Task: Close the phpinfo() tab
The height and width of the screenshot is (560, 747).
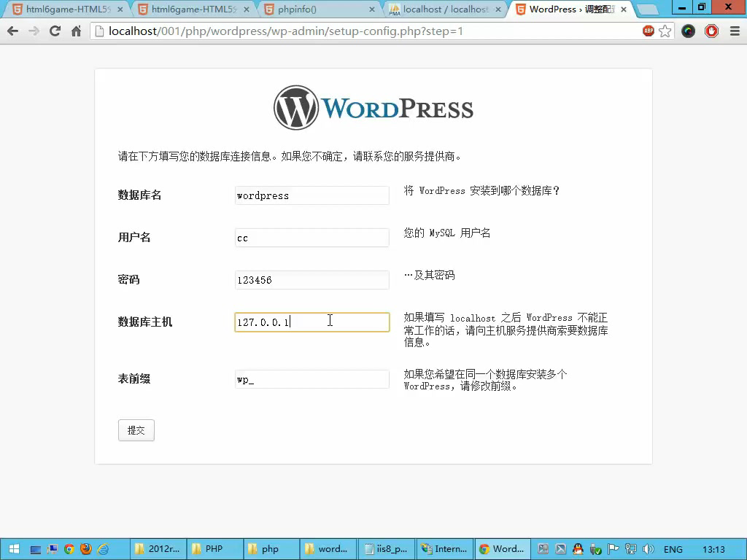Action: [x=371, y=9]
